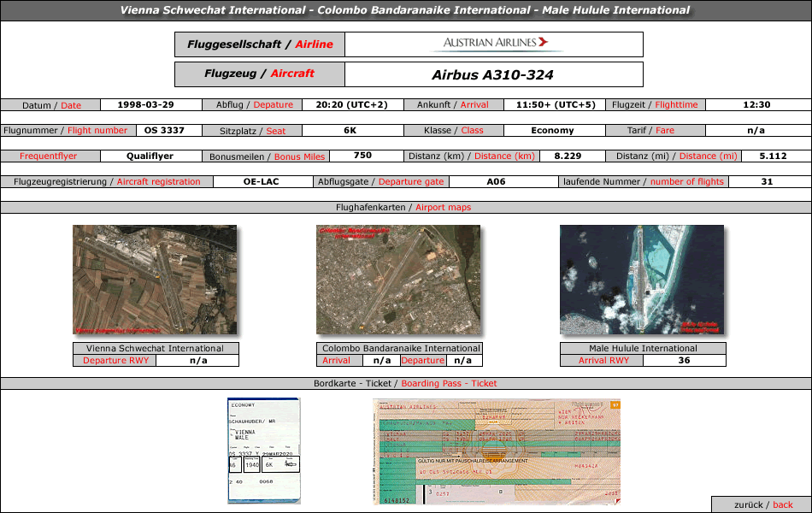This screenshot has height=513, width=812.
Task: Click the Departure label under Colombo map
Action: [422, 360]
